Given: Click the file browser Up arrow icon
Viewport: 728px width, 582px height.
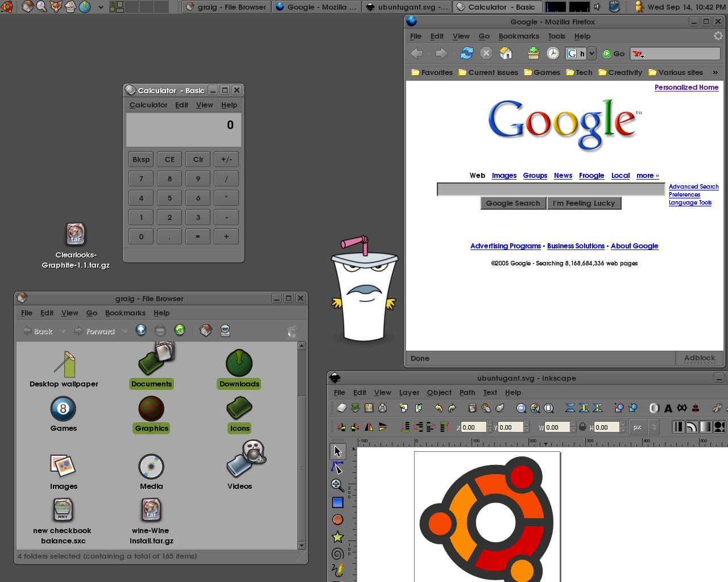Looking at the screenshot, I should [141, 330].
